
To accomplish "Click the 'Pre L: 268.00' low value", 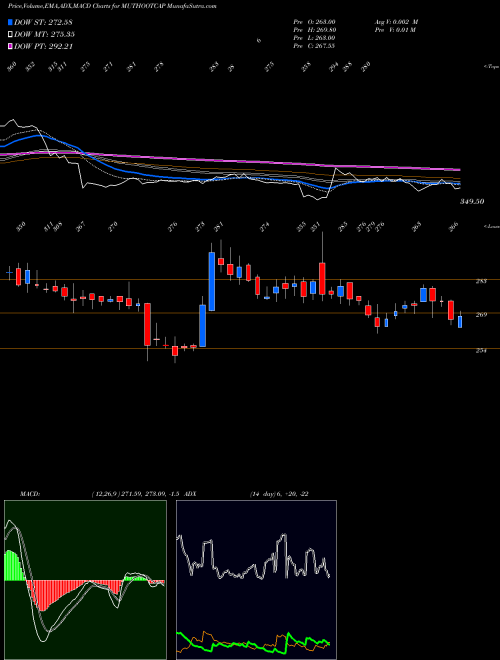I will point(314,38).
